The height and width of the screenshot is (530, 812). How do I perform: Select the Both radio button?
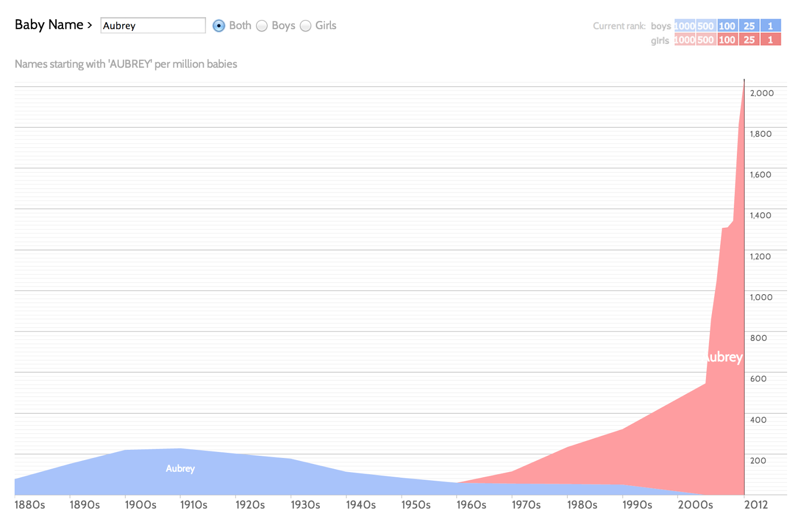pyautogui.click(x=219, y=26)
